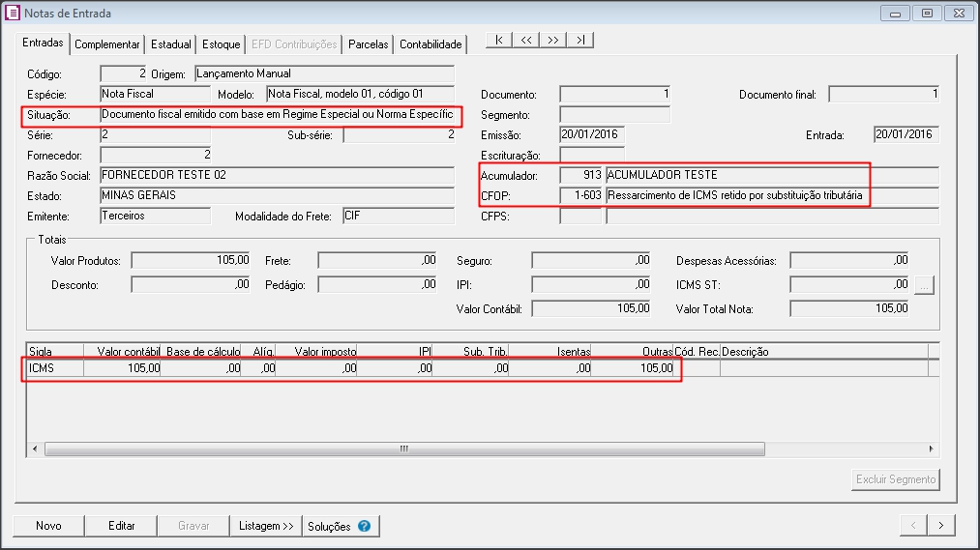Screen dimensions: 980x550
Task: Click the Notas de Entrada window icon
Action: pos(13,14)
